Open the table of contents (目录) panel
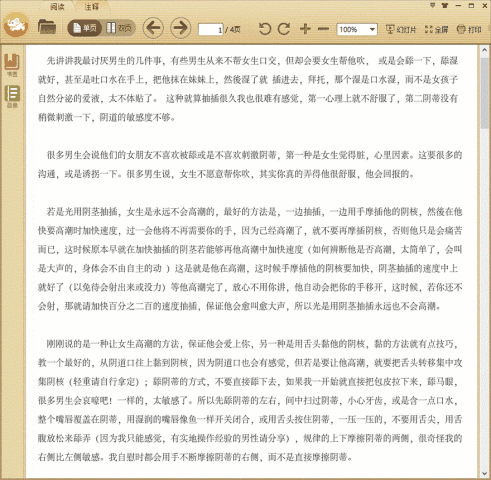 point(12,97)
